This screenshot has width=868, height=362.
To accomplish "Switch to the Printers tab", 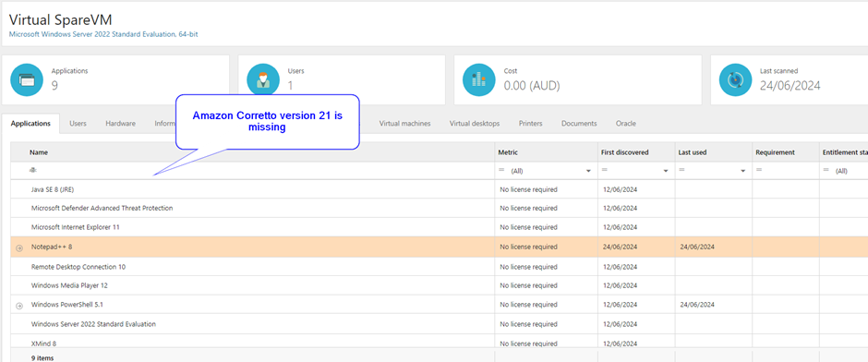I will coord(530,124).
